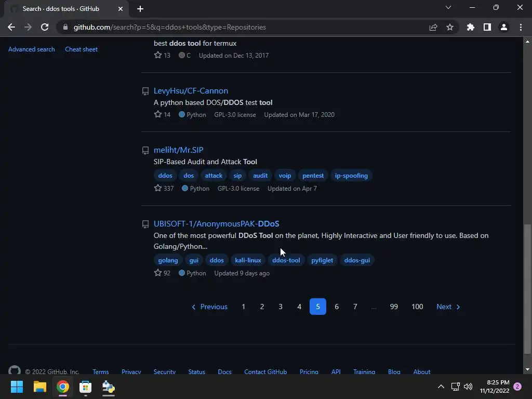
Task: Open LevyHsu/CF-Cannon repository
Action: coord(191,91)
